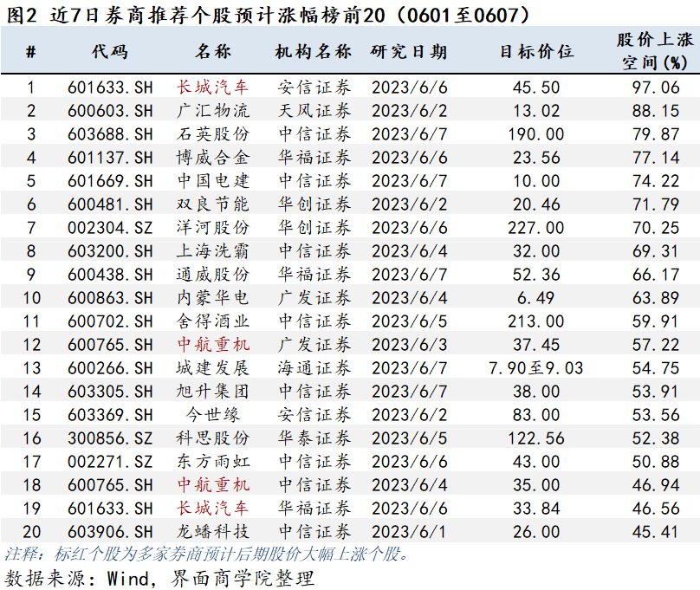The height and width of the screenshot is (590, 700).
Task: Click the stock name 石英股份
Action: pos(213,134)
